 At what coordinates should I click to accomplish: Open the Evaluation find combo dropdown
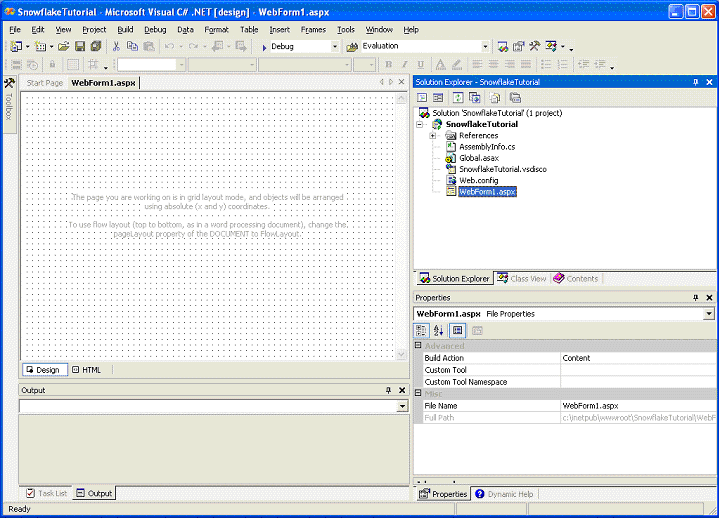[x=485, y=47]
